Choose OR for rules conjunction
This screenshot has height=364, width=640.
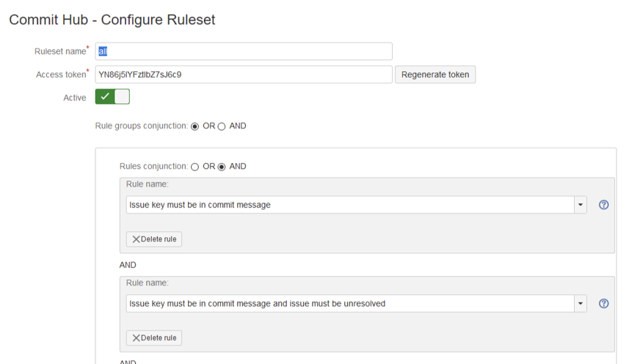point(194,167)
